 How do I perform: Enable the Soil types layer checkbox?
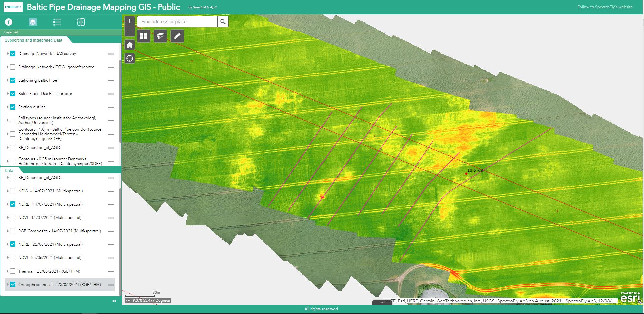(13, 120)
